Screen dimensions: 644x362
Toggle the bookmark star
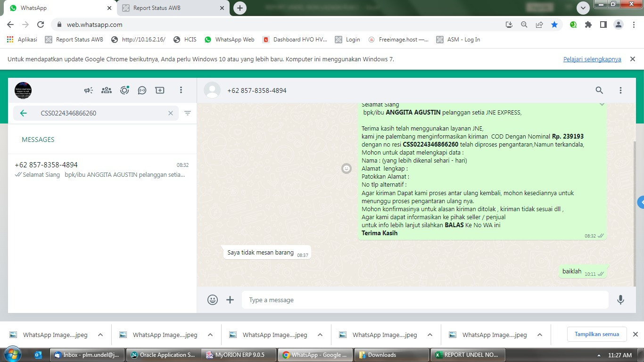pyautogui.click(x=554, y=25)
